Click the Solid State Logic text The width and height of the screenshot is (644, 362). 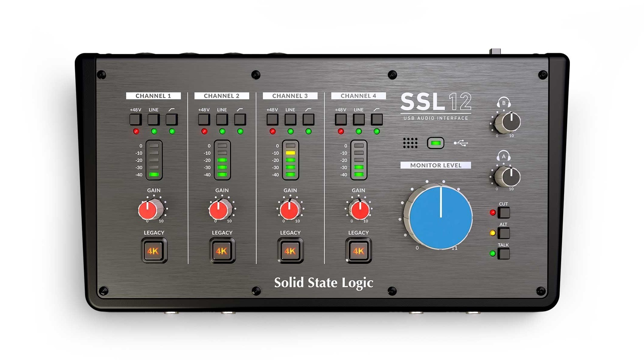324,283
